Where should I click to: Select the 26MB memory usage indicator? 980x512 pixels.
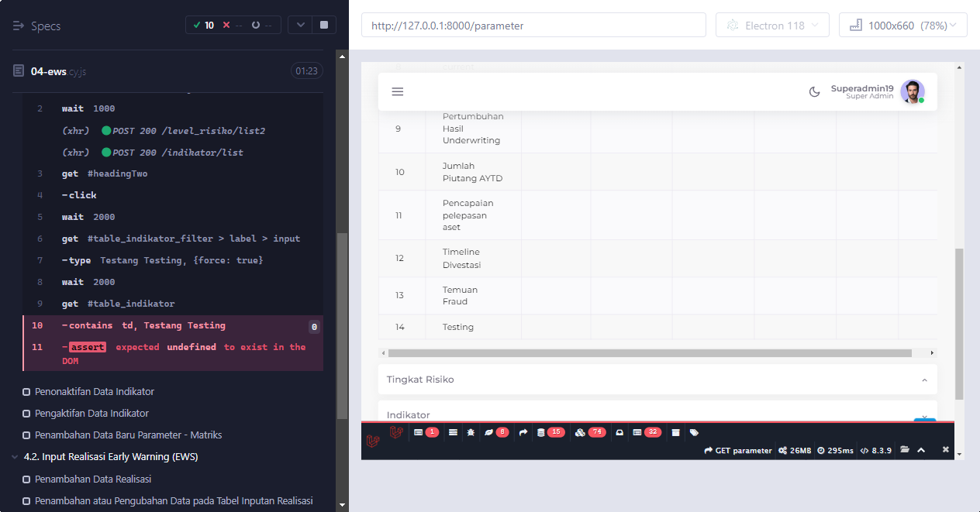click(795, 450)
